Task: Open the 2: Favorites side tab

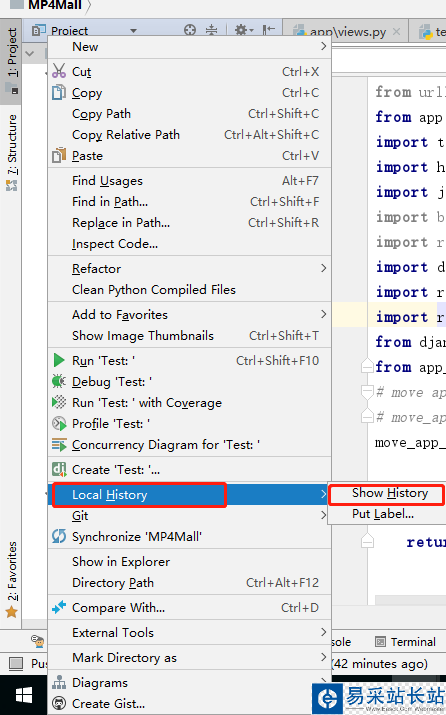Action: (x=11, y=579)
